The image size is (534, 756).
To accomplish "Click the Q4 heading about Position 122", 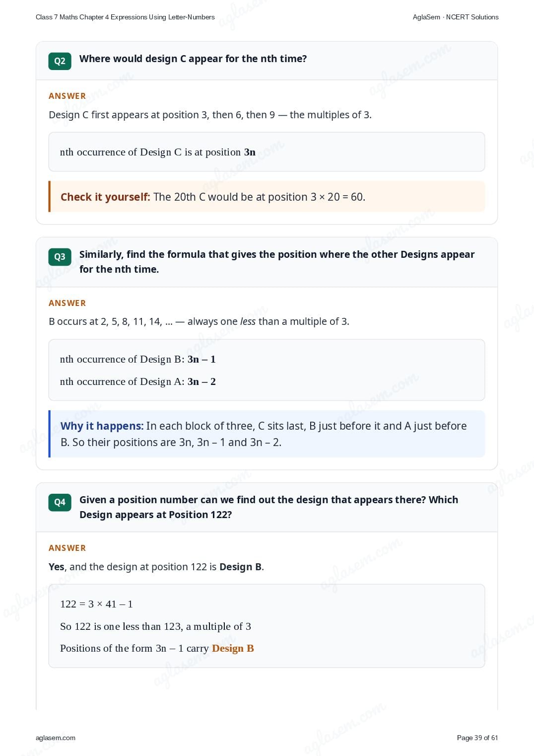I will pos(268,507).
